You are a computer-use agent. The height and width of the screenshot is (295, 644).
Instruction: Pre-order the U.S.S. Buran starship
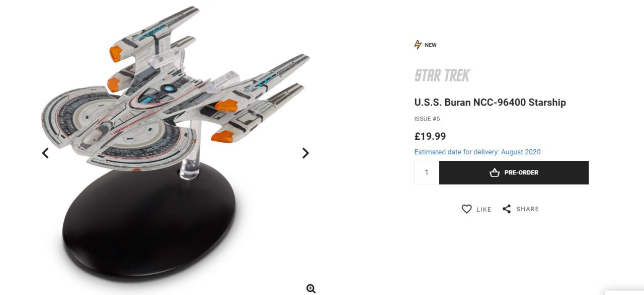click(514, 172)
